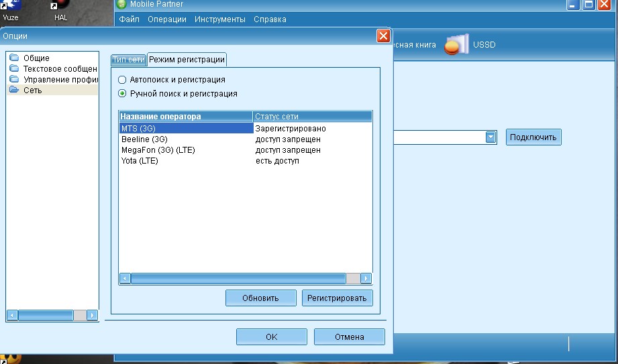Open the Инструменты menu
Viewport: 618px width, 364px height.
click(x=220, y=19)
